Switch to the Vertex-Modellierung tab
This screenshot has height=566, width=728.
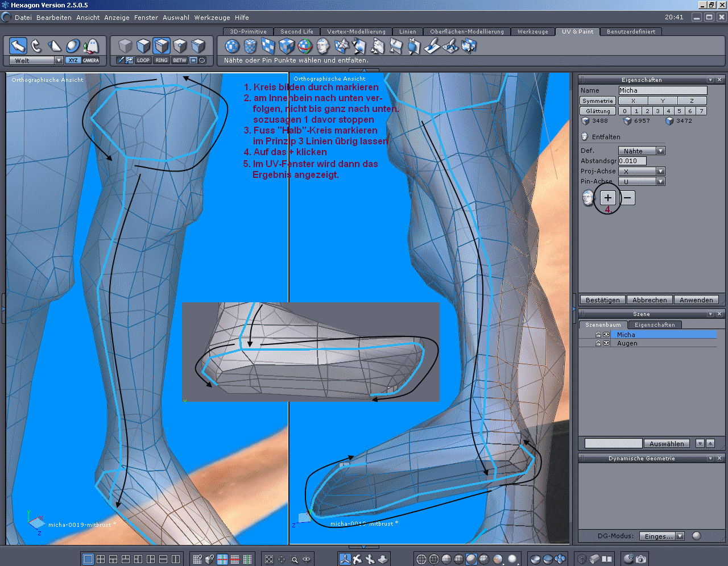356,32
